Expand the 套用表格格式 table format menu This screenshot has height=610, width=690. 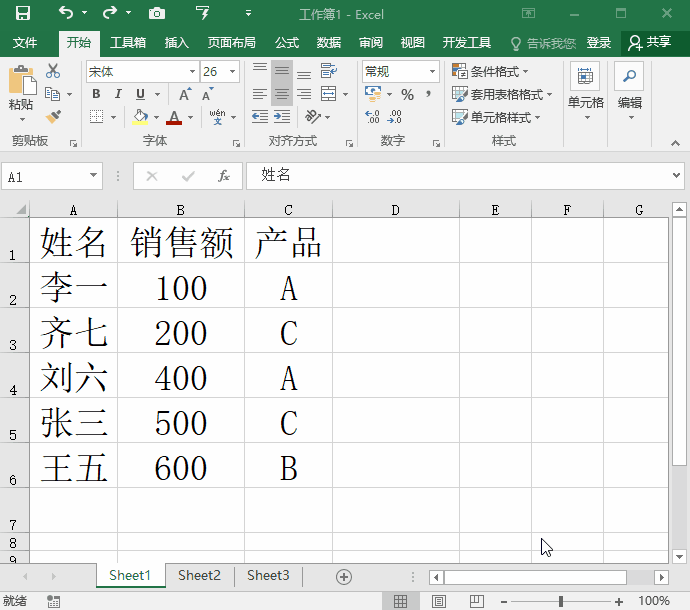(502, 94)
